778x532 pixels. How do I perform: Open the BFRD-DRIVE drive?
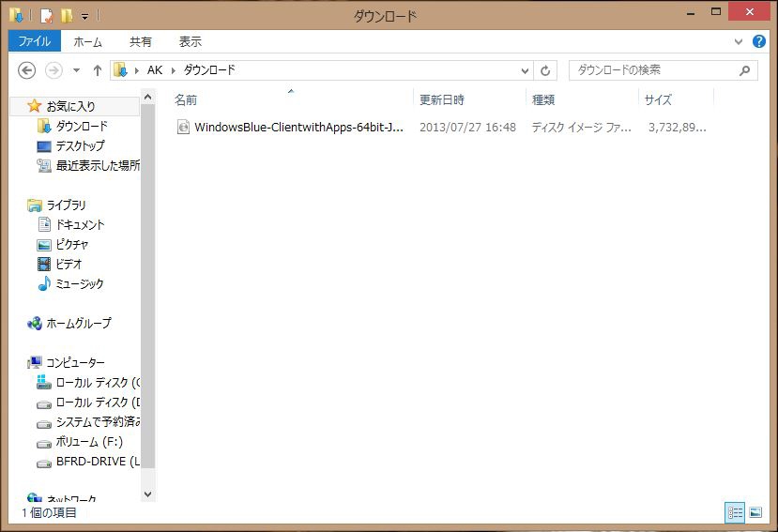pyautogui.click(x=98, y=462)
